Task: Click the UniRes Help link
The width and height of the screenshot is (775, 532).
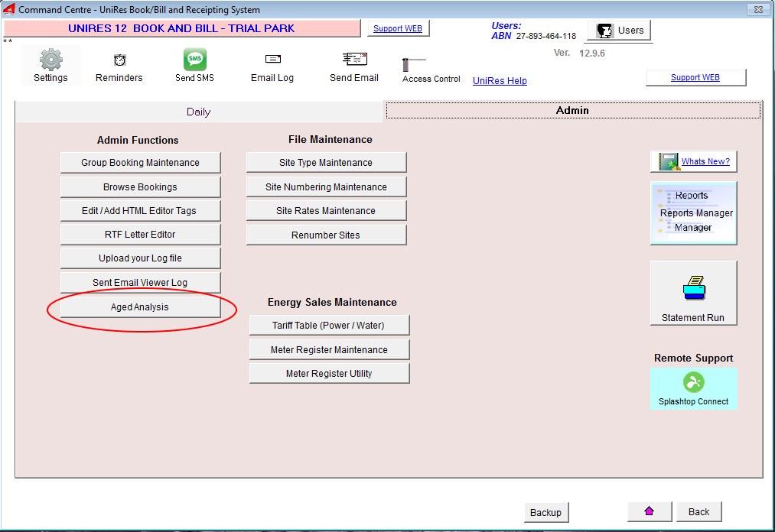Action: (500, 81)
